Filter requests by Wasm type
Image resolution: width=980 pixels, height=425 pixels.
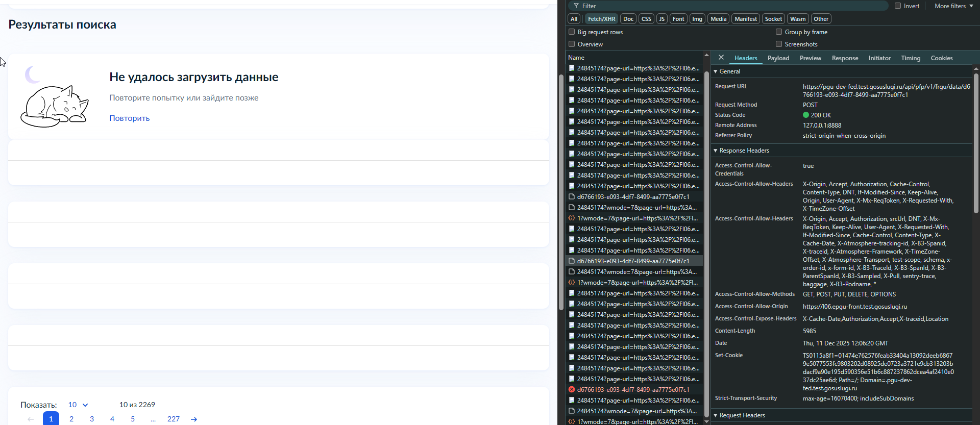pos(798,19)
